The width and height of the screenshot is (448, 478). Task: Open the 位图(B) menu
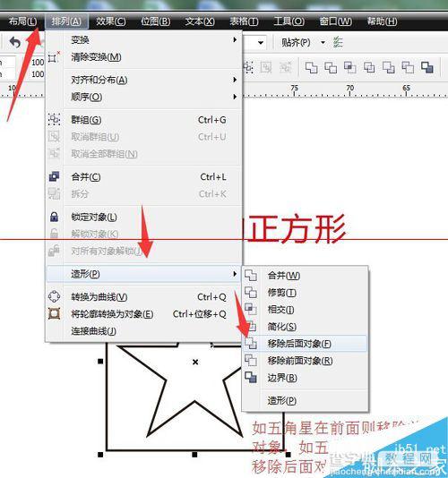tap(156, 21)
